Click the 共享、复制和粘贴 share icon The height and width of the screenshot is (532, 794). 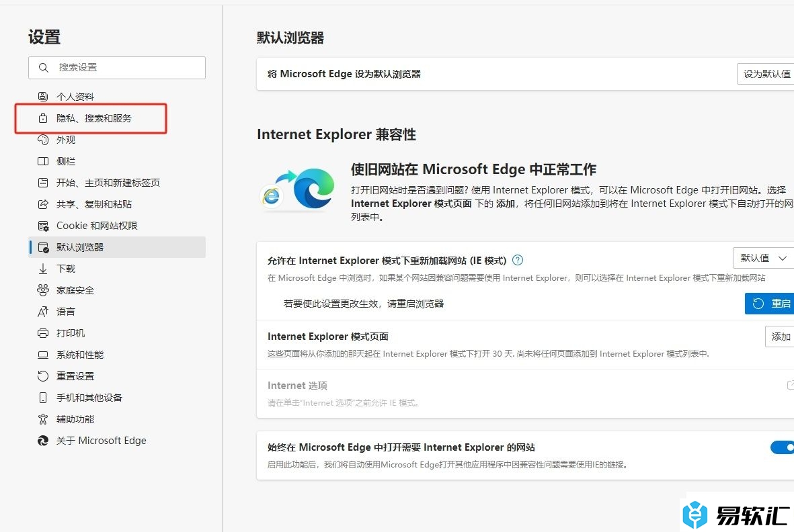[x=43, y=204]
